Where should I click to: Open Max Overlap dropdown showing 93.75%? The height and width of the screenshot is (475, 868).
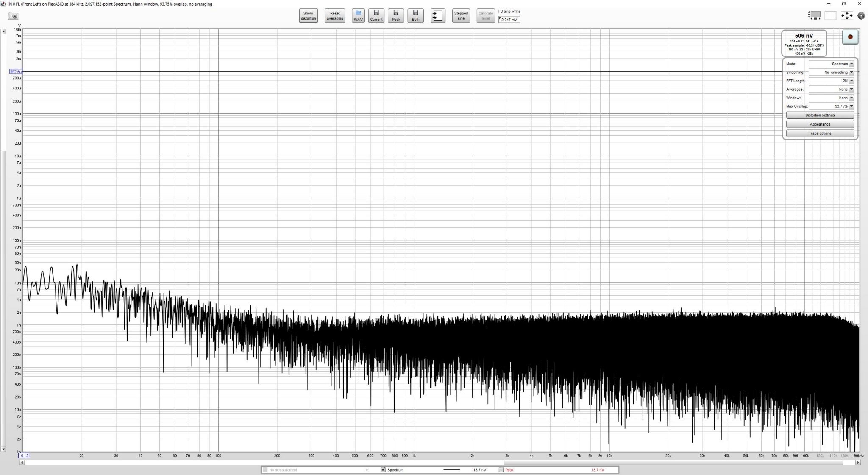(x=831, y=106)
